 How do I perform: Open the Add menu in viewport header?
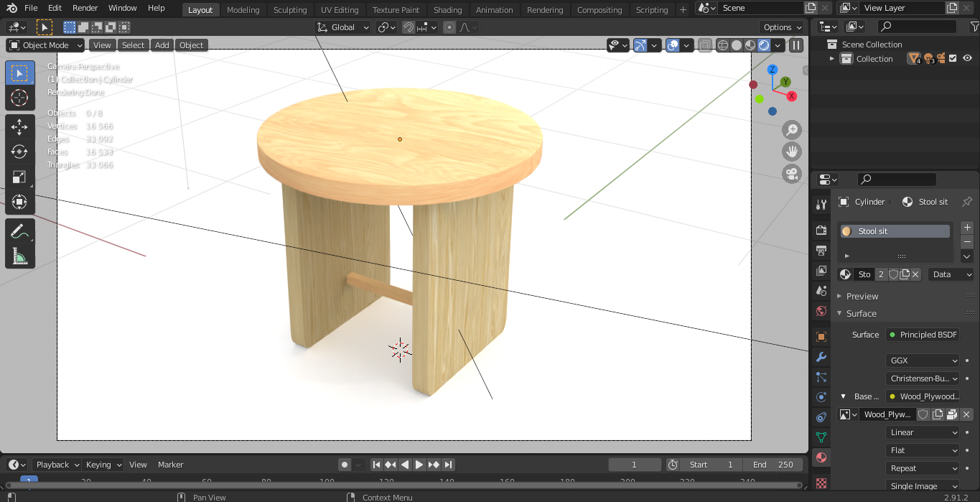tap(162, 45)
